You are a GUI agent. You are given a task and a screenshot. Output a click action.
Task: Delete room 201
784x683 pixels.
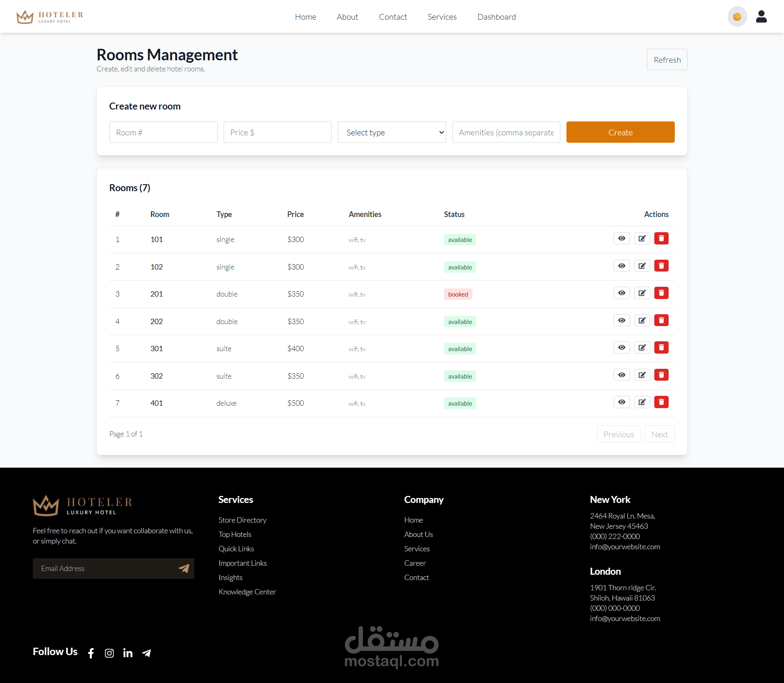(661, 293)
